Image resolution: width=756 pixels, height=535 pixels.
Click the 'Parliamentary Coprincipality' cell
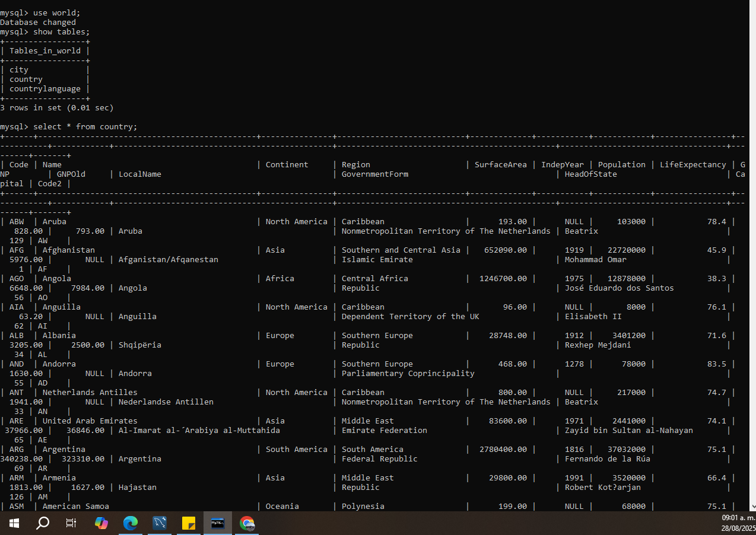tap(408, 374)
